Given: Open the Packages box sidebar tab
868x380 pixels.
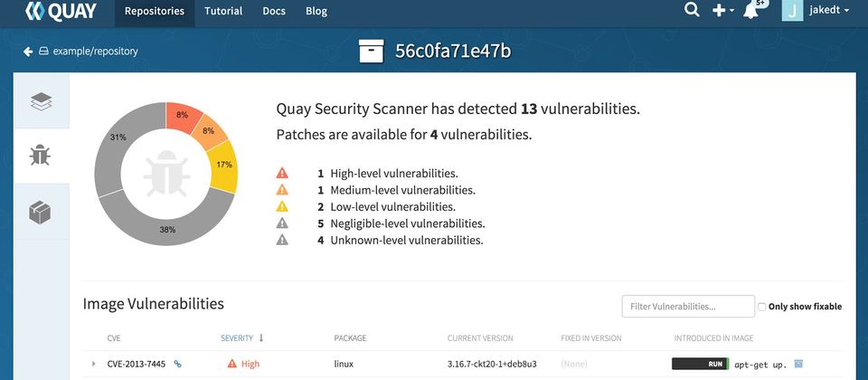Looking at the screenshot, I should (40, 212).
